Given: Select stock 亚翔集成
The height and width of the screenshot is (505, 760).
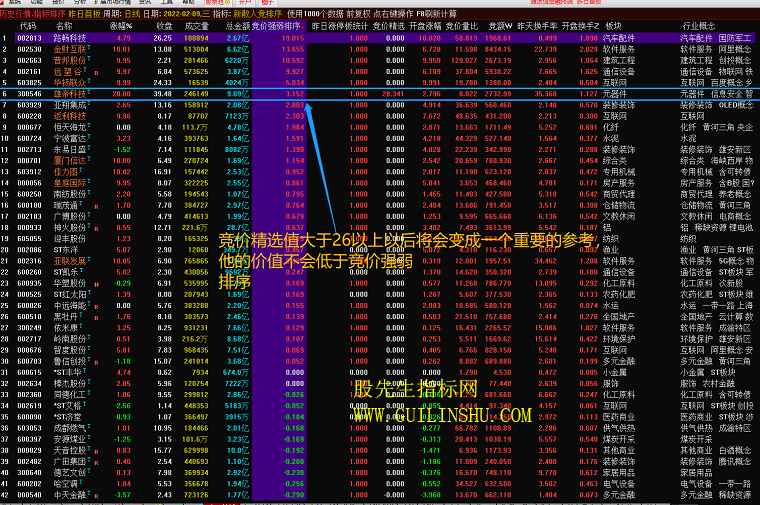Looking at the screenshot, I should [69, 105].
